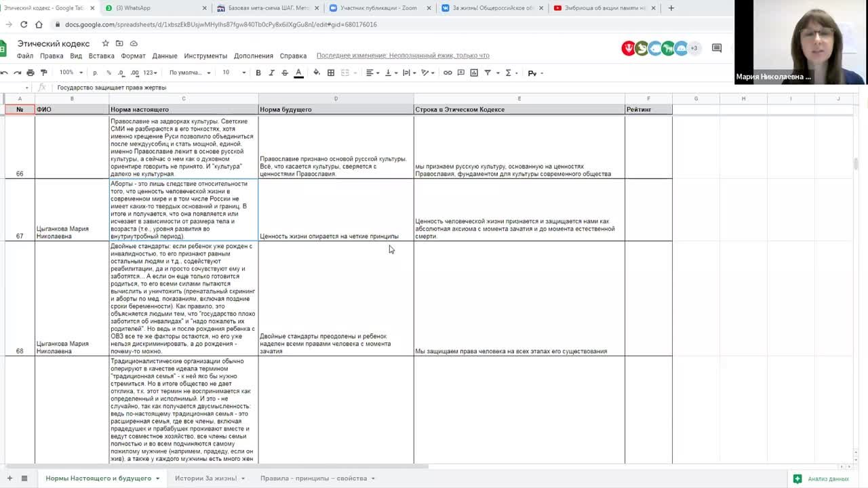Insert a comment from toolbar
This screenshot has width=868, height=488.
pos(461,73)
